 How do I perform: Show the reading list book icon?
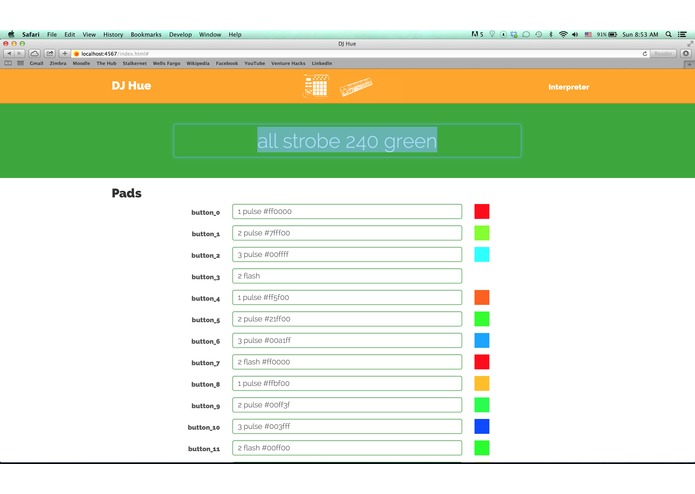(x=8, y=63)
